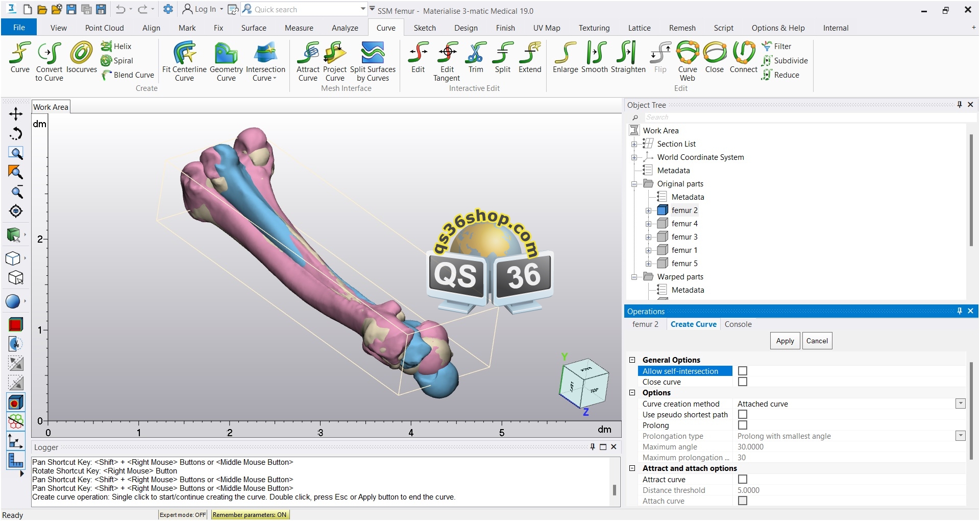980x521 pixels.
Task: Click the Project Curve tool
Action: (x=335, y=62)
